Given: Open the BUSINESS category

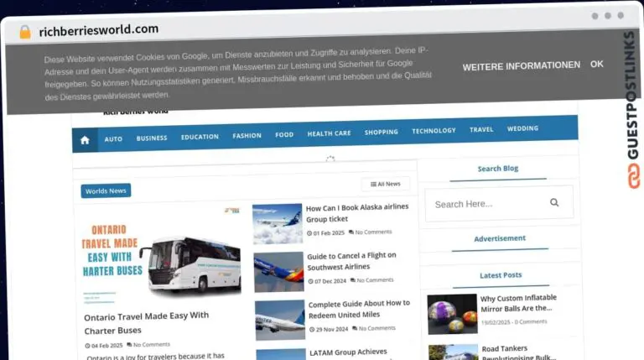Looking at the screenshot, I should tap(152, 138).
